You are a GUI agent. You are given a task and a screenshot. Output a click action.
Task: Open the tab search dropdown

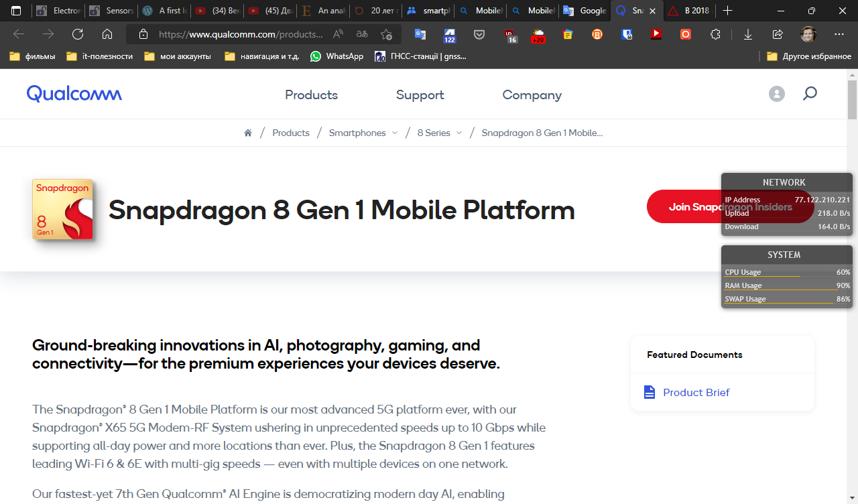17,11
